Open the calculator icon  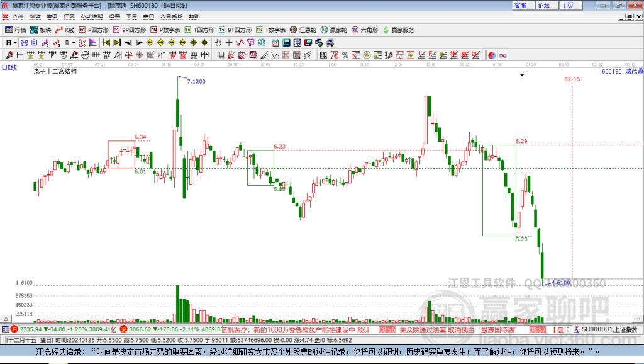(286, 43)
